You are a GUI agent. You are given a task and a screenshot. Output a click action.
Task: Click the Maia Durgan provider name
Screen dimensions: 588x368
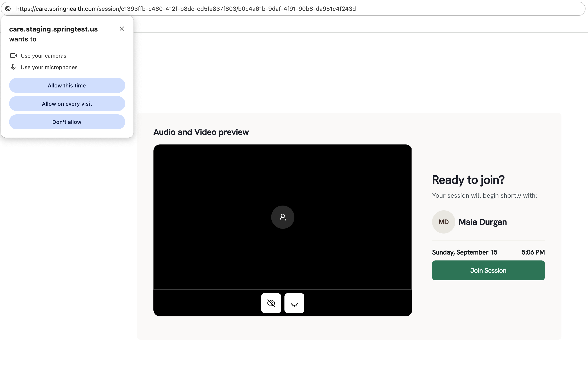click(x=483, y=222)
